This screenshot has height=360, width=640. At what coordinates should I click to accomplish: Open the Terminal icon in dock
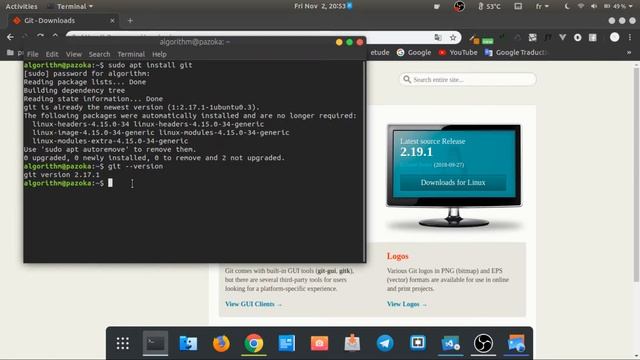(156, 343)
